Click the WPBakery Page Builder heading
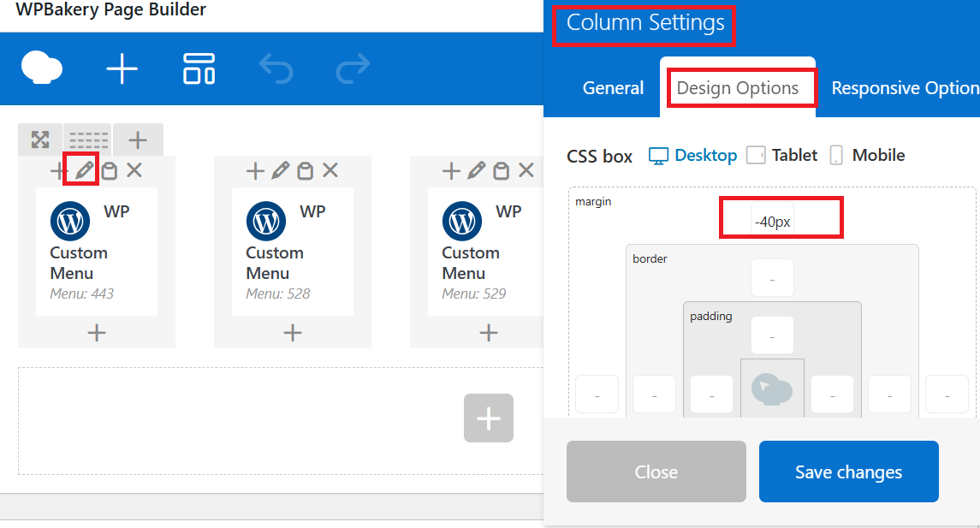Image resolution: width=980 pixels, height=528 pixels. [x=110, y=9]
